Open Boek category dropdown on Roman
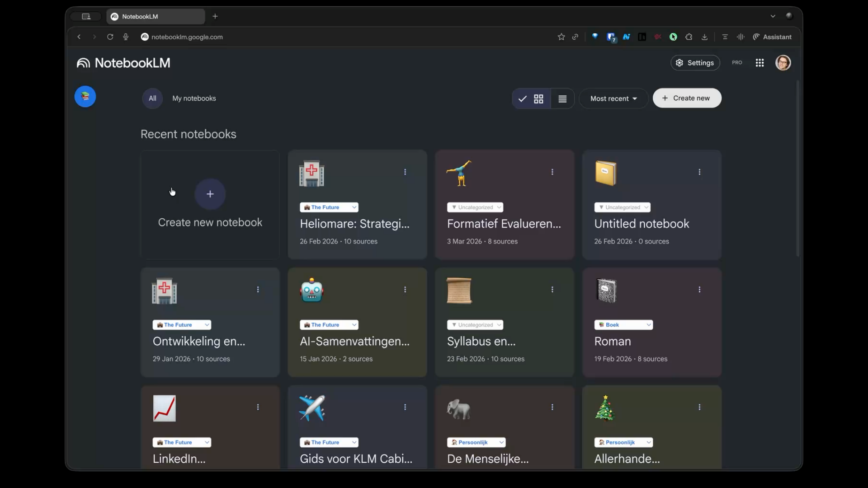Image resolution: width=868 pixels, height=488 pixels. pyautogui.click(x=623, y=325)
